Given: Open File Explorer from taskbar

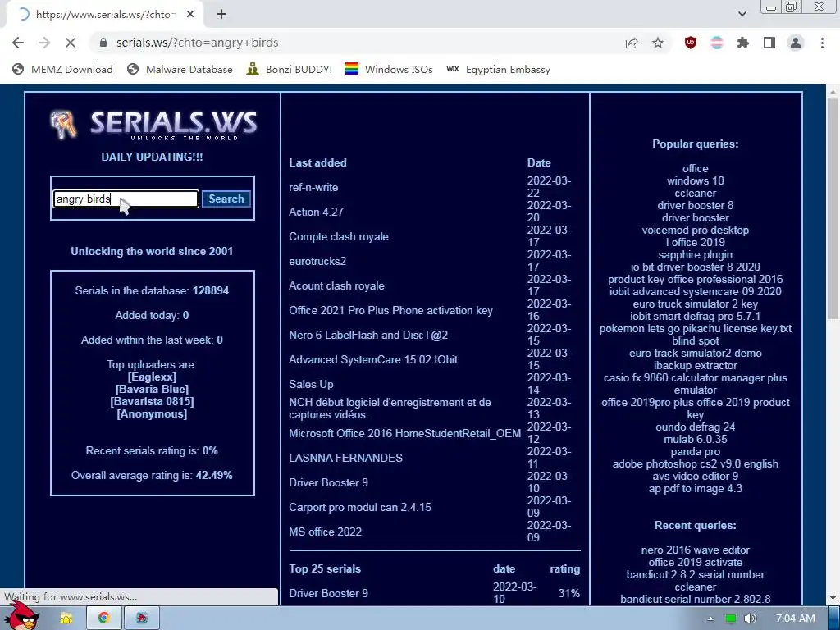Looking at the screenshot, I should pyautogui.click(x=66, y=619).
